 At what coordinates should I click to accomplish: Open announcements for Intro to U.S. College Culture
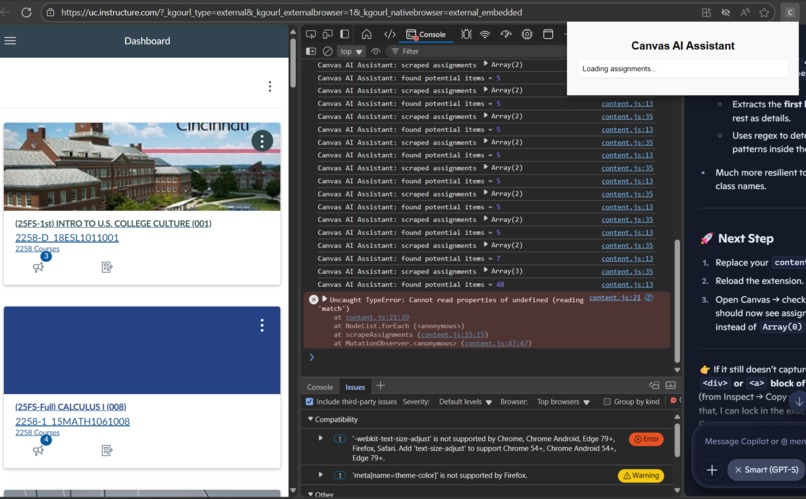pos(39,267)
